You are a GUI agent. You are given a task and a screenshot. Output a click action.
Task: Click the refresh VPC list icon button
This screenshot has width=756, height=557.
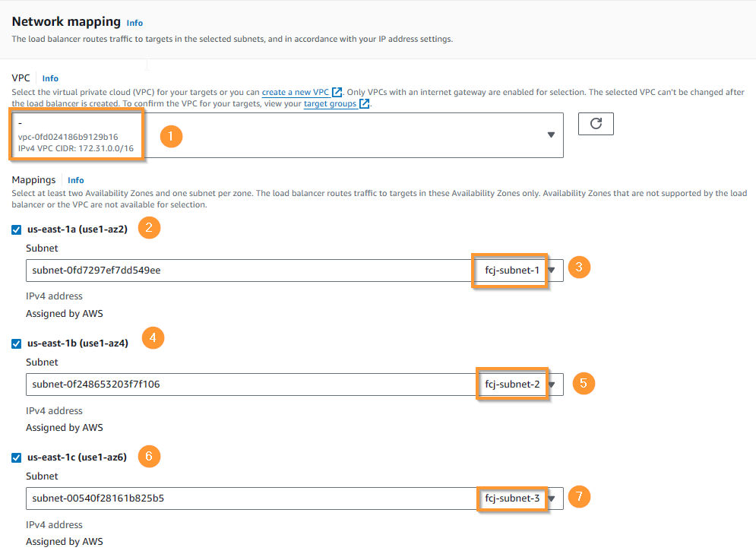pyautogui.click(x=596, y=124)
